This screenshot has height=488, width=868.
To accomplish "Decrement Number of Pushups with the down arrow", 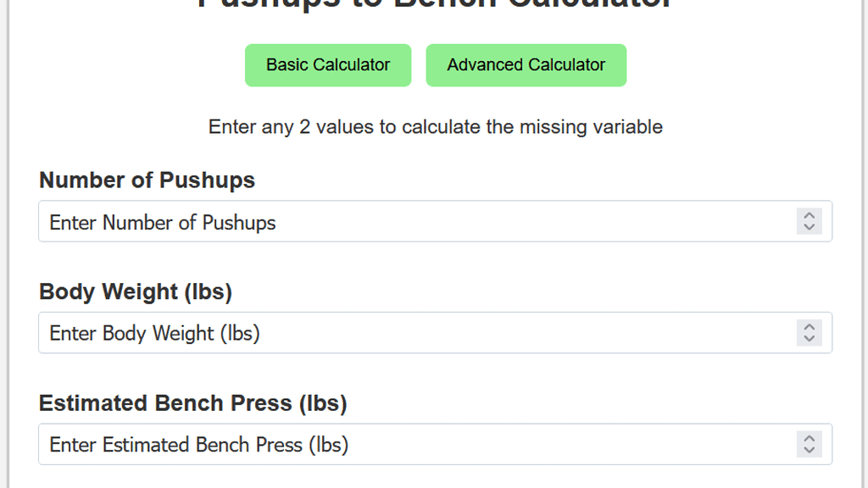I will 809,226.
